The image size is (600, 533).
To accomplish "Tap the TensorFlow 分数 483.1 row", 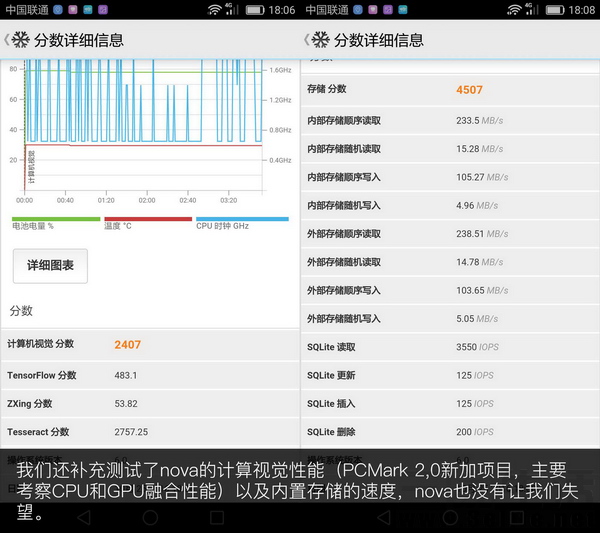I will (150, 375).
